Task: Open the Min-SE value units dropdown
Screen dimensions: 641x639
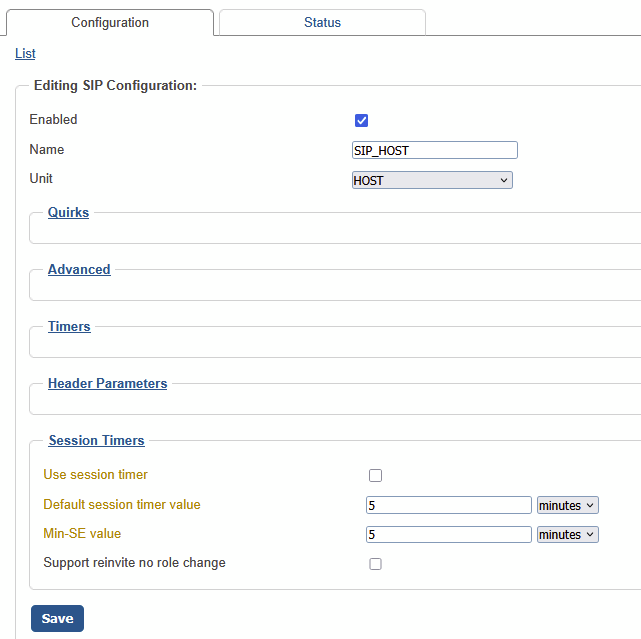Action: (x=567, y=535)
